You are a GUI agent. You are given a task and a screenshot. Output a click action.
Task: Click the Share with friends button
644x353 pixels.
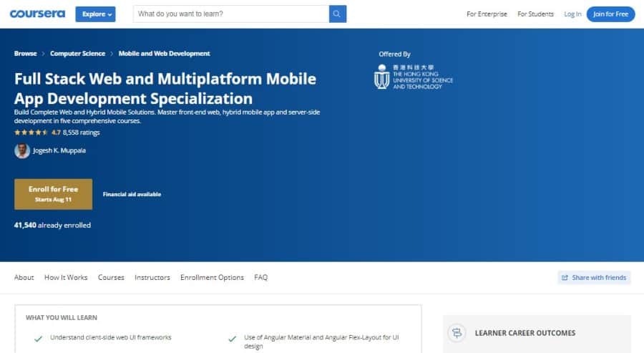point(594,278)
